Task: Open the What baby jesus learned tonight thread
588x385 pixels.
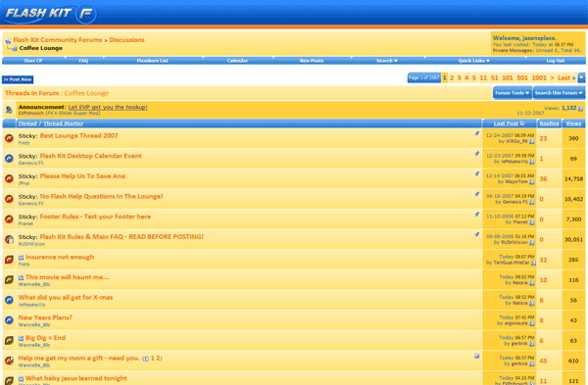Action: (x=76, y=378)
